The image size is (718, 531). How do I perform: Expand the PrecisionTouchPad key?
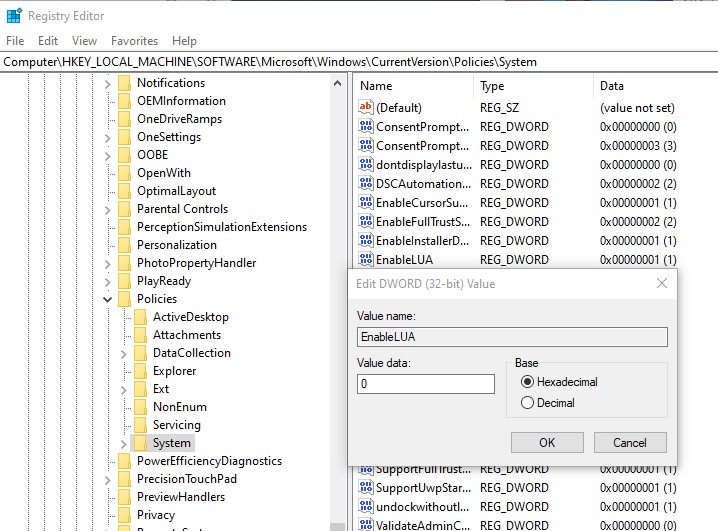pos(107,480)
